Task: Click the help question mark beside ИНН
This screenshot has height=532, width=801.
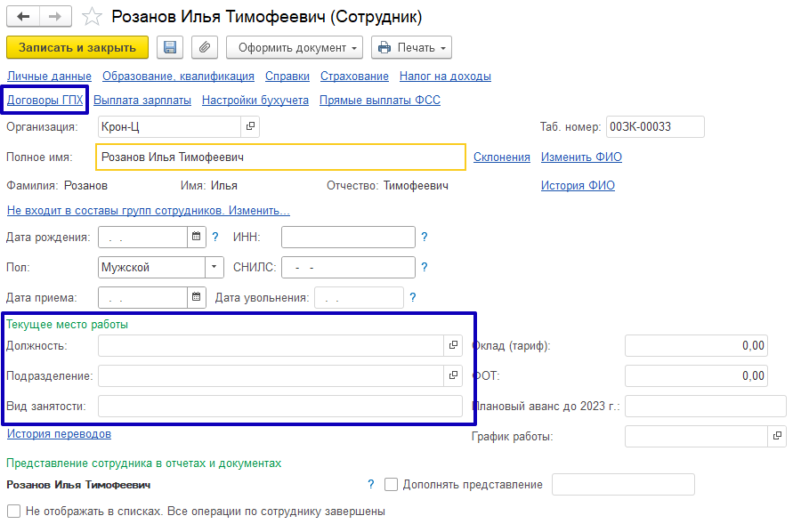Action: (425, 238)
